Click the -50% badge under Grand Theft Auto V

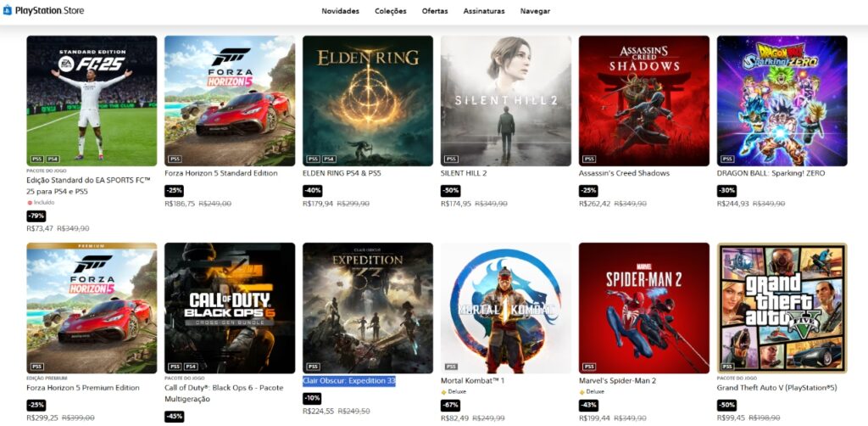726,406
